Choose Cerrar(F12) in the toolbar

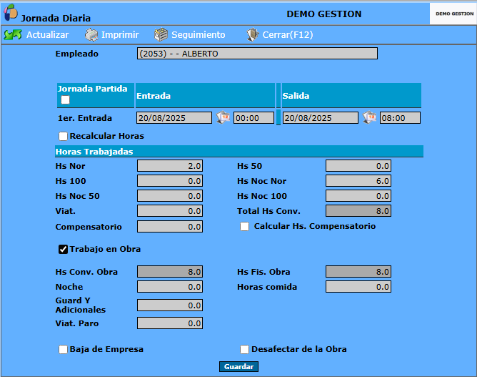pos(288,35)
